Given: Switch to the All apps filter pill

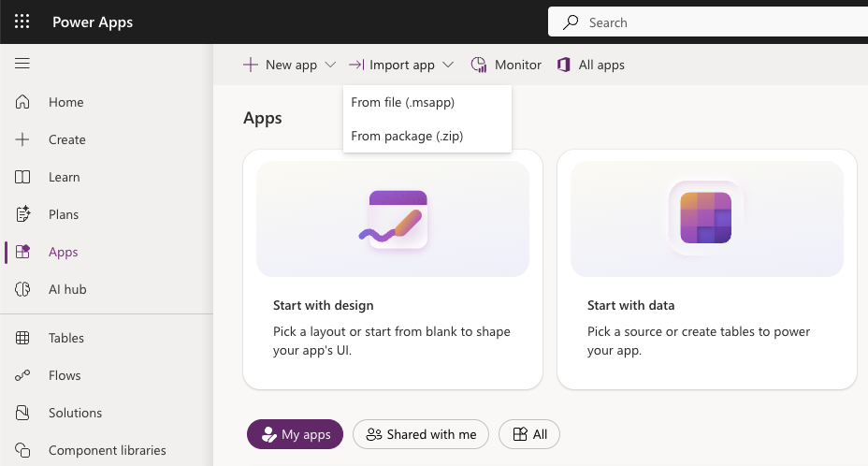Looking at the screenshot, I should 529,434.
